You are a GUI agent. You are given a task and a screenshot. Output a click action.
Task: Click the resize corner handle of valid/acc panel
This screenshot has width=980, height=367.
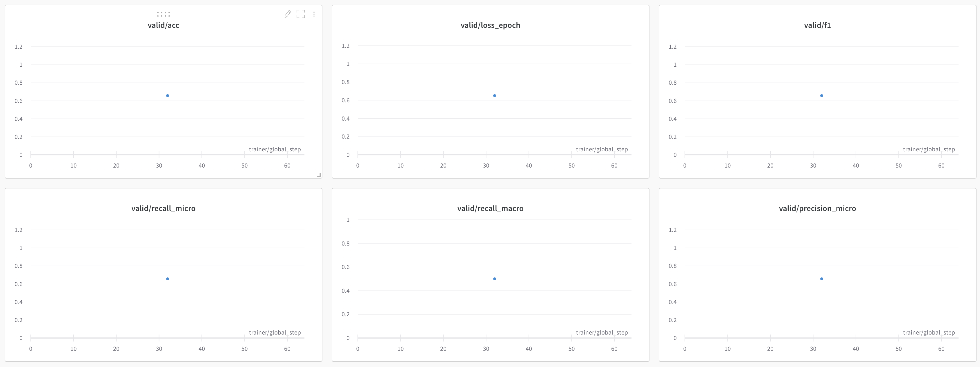point(319,175)
